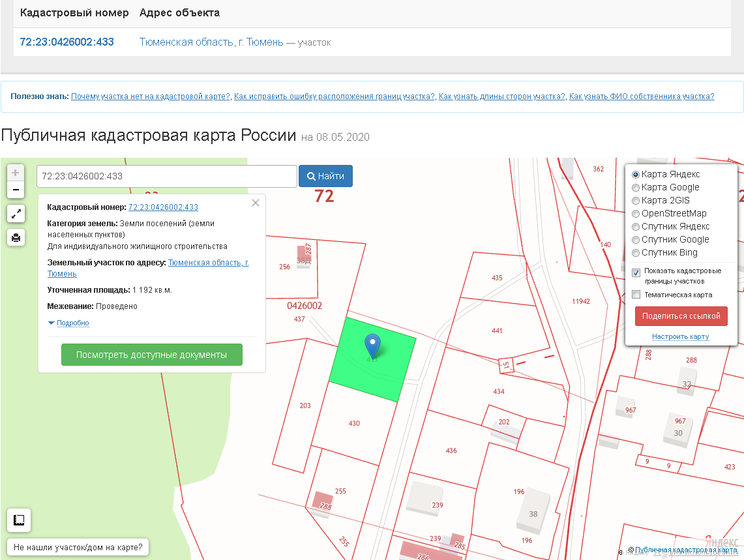Open Публичная кадастровая карта copyright link

click(x=686, y=550)
